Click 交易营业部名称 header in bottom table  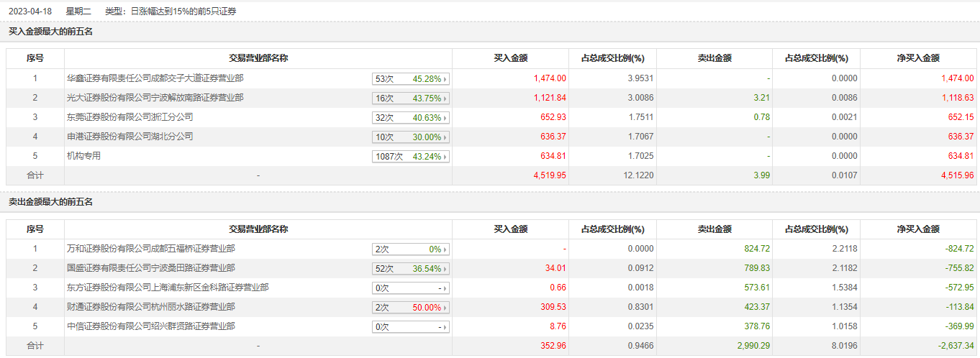pos(258,229)
